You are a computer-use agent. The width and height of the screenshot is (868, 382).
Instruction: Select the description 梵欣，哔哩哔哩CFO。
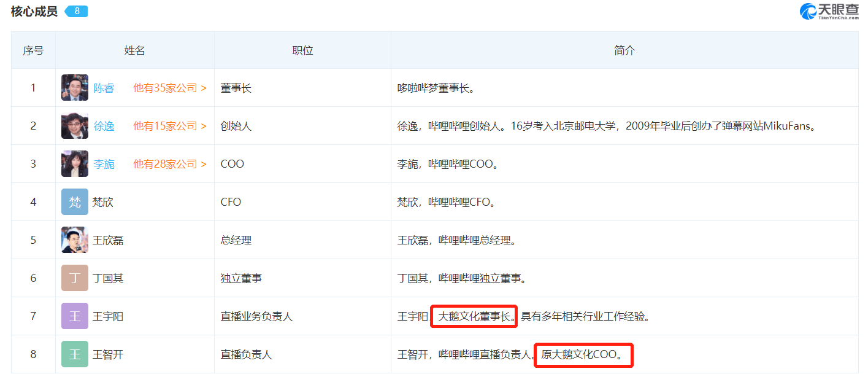(x=447, y=202)
